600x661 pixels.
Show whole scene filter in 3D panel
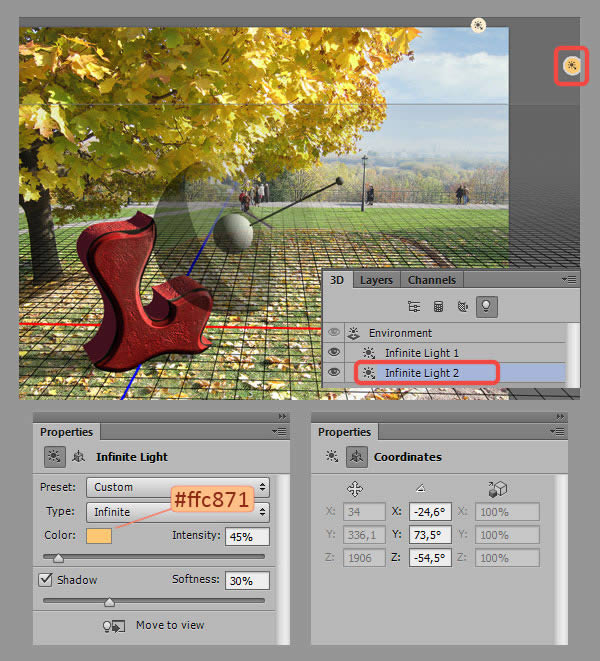[x=413, y=307]
